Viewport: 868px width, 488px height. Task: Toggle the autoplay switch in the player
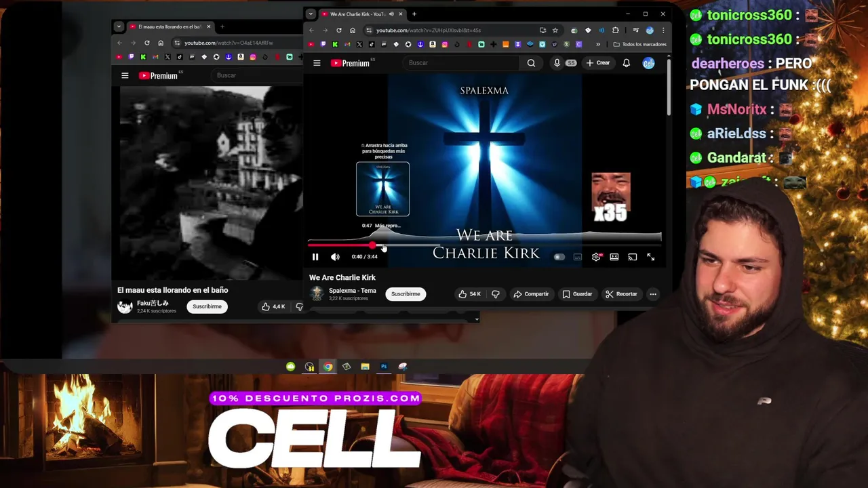[x=559, y=257]
